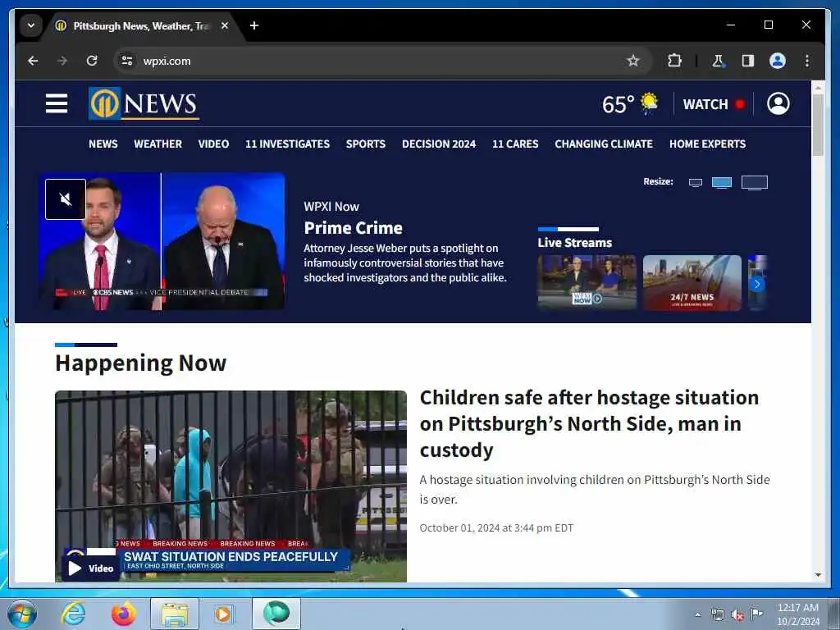Click the WATCH live button
Screen dimensions: 840x630
point(714,104)
